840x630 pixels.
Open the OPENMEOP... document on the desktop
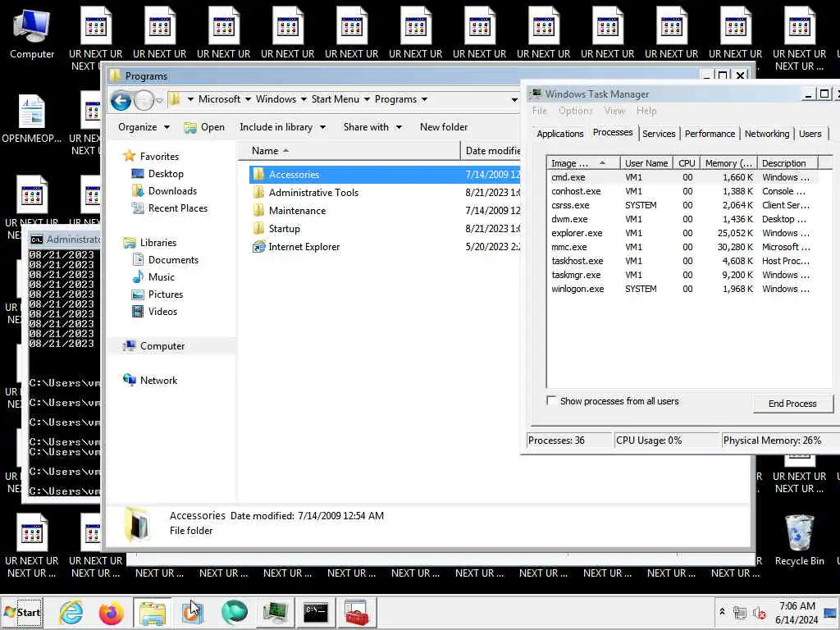tap(32, 119)
